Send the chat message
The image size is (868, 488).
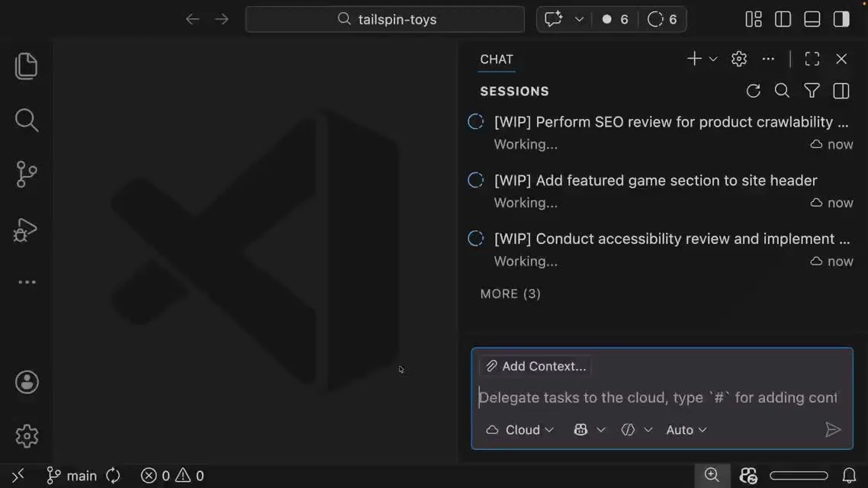click(833, 430)
